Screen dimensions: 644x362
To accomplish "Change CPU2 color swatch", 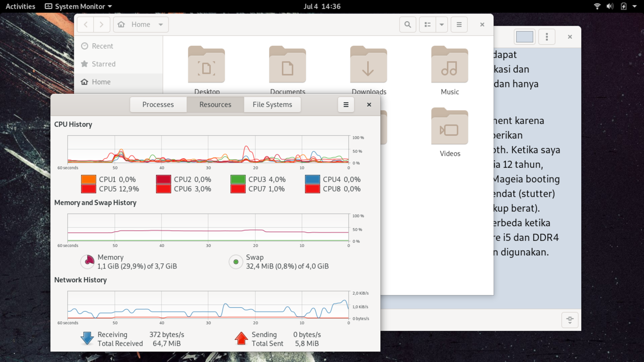I will coord(163,179).
